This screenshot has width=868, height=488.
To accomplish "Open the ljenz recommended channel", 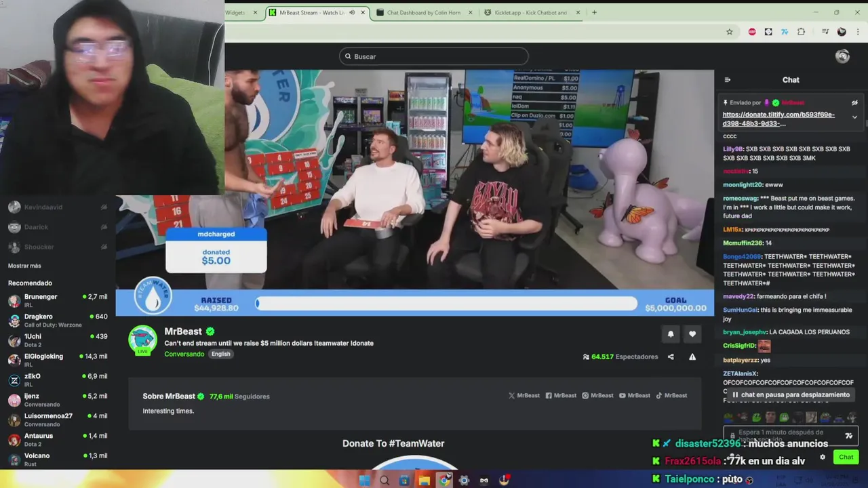I will (58, 400).
